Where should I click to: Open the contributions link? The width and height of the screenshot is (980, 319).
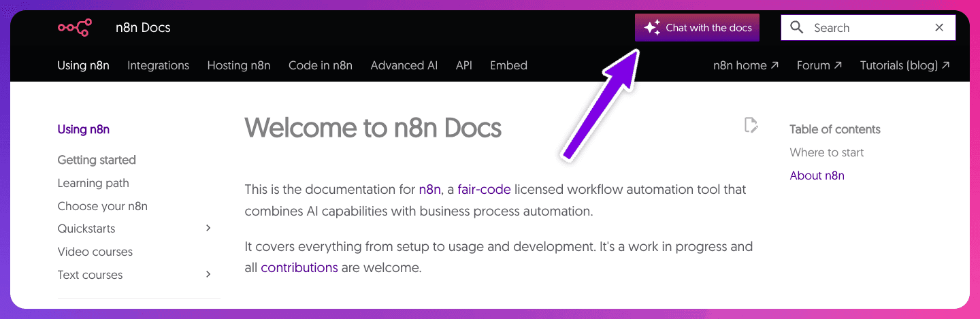pyautogui.click(x=299, y=267)
